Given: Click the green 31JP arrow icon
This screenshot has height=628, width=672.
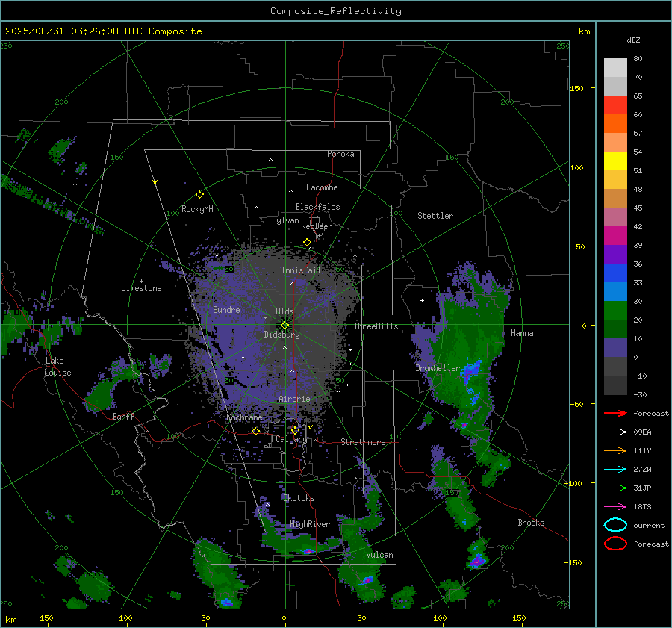Looking at the screenshot, I should 615,488.
